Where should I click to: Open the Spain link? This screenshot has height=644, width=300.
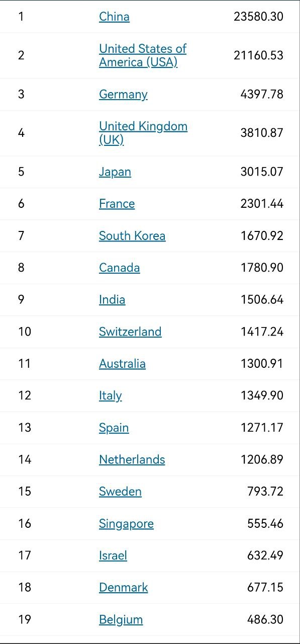[114, 428]
